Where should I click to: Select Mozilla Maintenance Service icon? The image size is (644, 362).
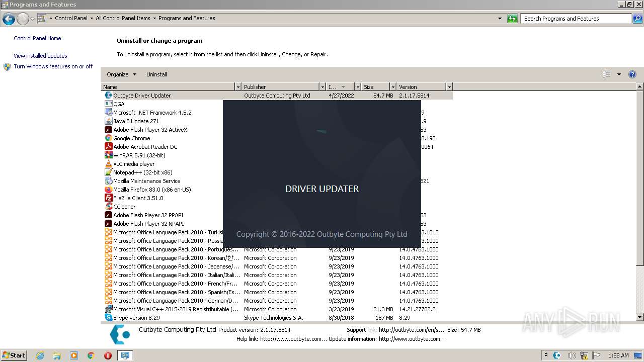(108, 181)
